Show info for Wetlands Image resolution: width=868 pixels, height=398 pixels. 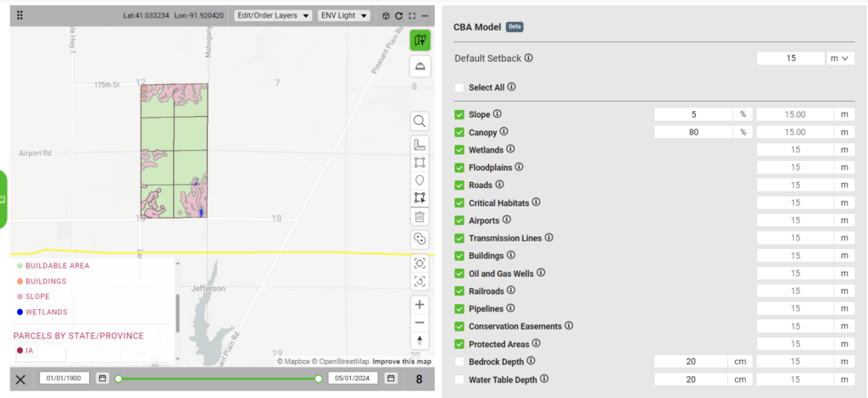pyautogui.click(x=510, y=149)
